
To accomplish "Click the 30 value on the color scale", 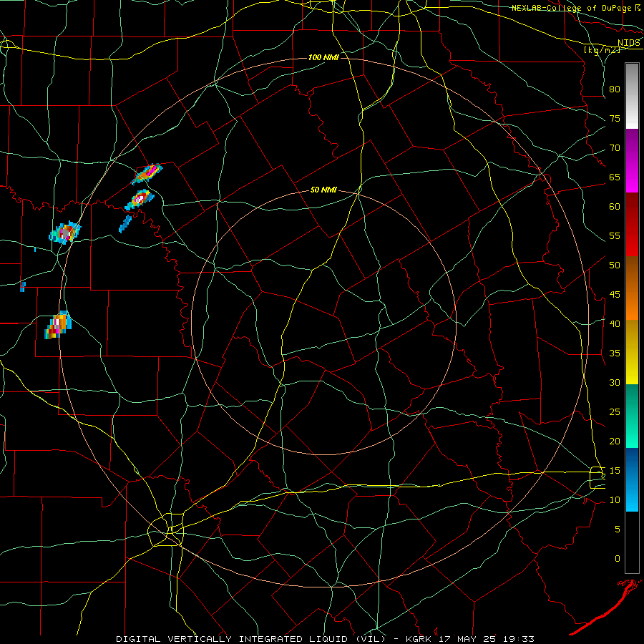I will pos(615,382).
